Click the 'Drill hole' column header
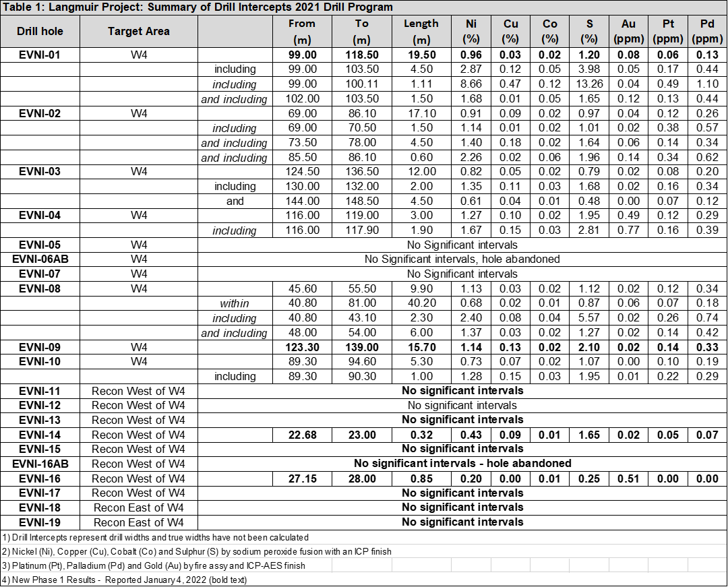 point(40,31)
